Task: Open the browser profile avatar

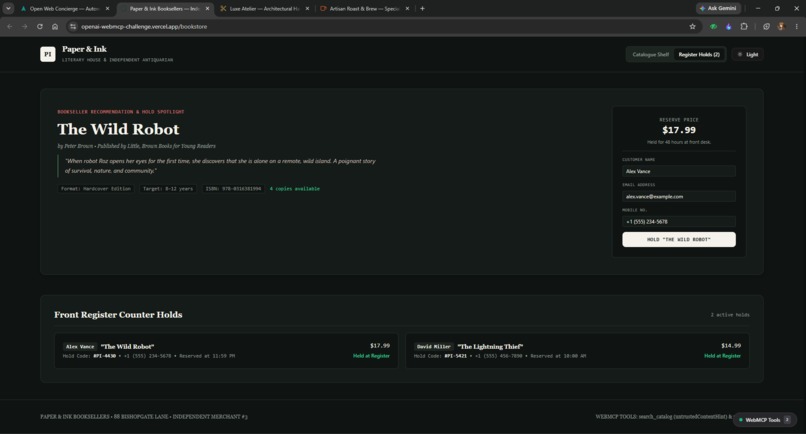Action: click(x=781, y=26)
